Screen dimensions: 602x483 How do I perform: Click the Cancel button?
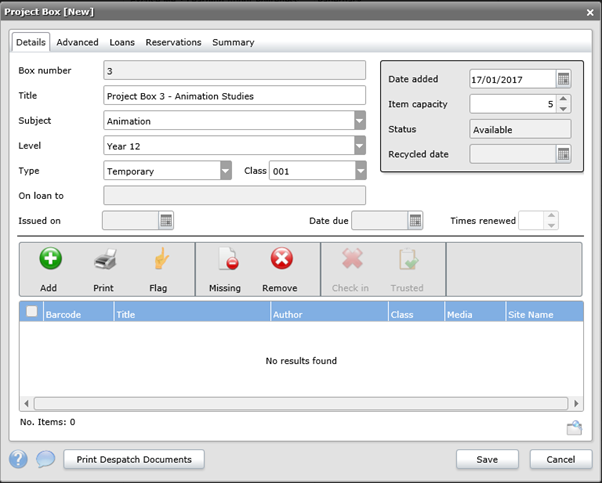pyautogui.click(x=561, y=460)
